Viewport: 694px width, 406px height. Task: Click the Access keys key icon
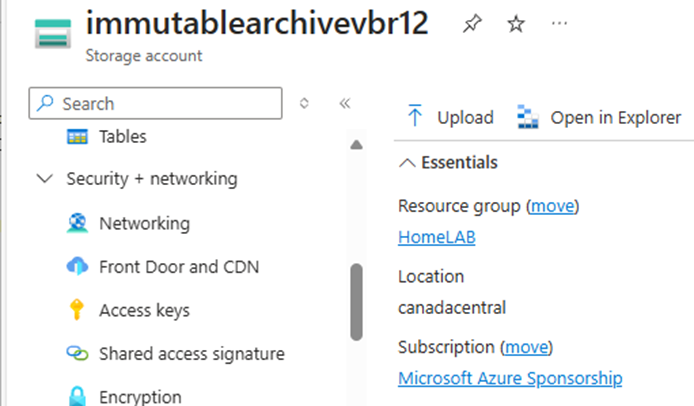pyautogui.click(x=77, y=311)
